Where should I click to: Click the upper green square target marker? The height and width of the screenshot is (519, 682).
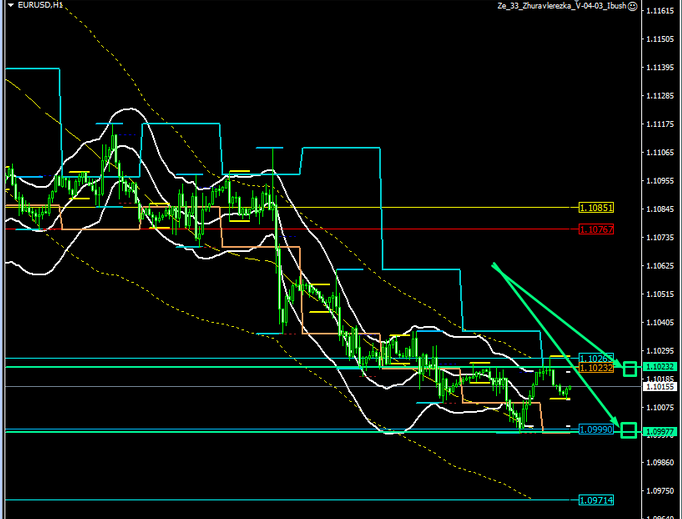coord(630,369)
